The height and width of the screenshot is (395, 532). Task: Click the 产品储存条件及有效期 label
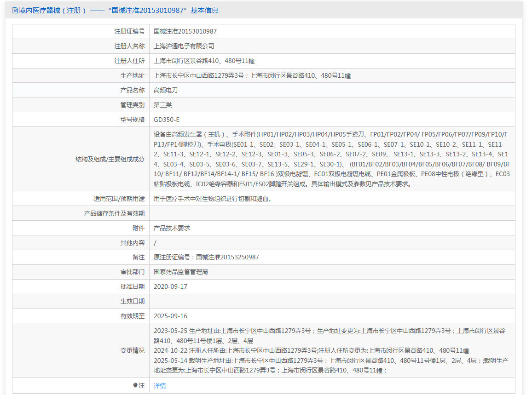[114, 214]
